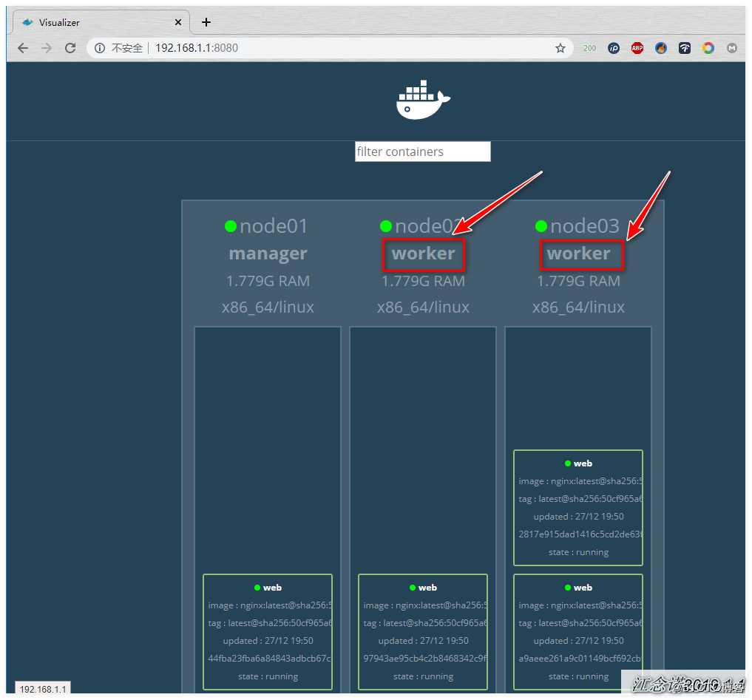The height and width of the screenshot is (700, 752).
Task: Reload the Visualizer page
Action: (70, 48)
